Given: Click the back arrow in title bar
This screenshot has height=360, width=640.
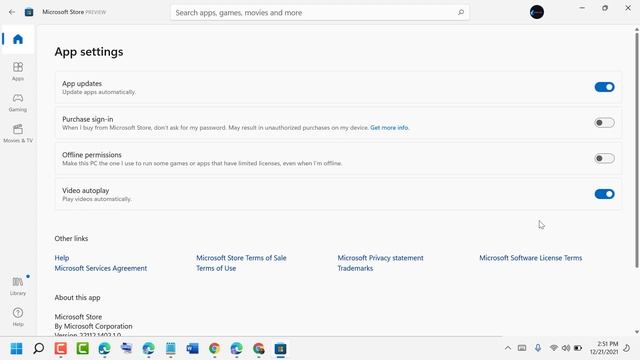Looking at the screenshot, I should click(x=12, y=12).
